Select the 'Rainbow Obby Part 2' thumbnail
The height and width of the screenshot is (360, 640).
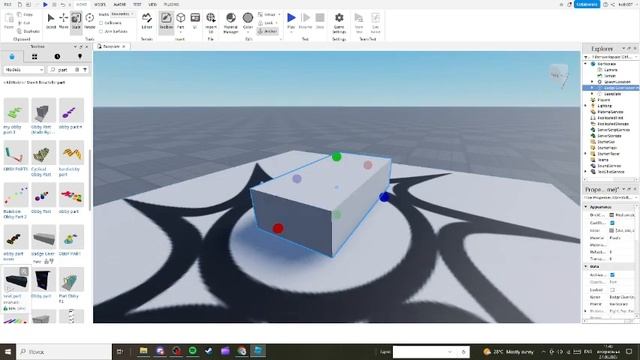click(16, 195)
